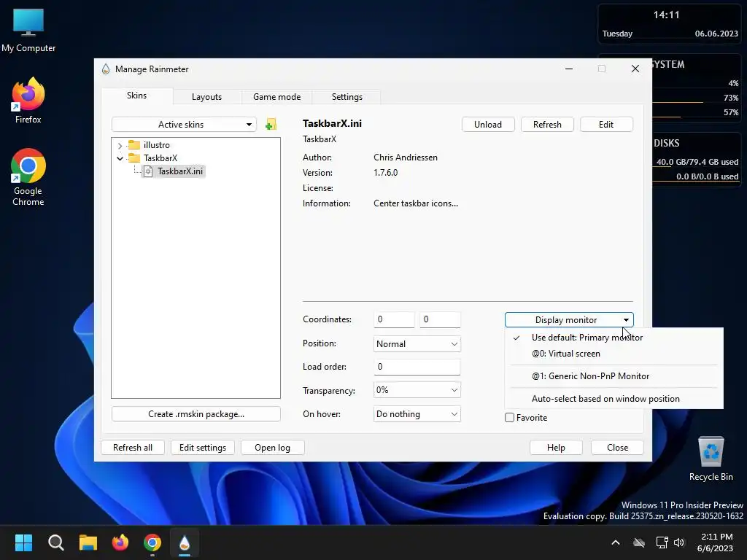Click the add new skin folder icon
The width and height of the screenshot is (747, 560).
point(271,125)
